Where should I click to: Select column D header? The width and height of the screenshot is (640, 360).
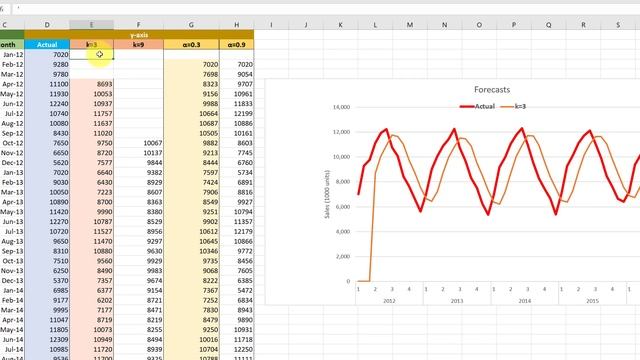[47, 25]
